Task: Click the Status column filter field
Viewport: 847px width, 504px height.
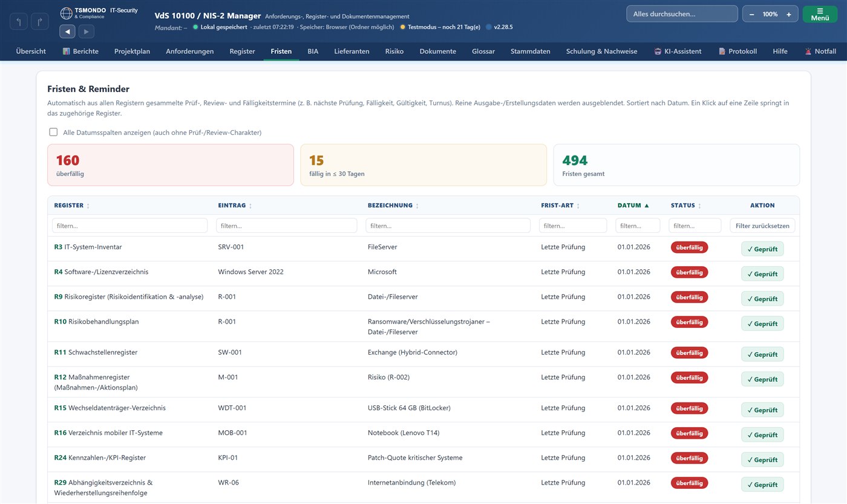Action: pos(695,226)
